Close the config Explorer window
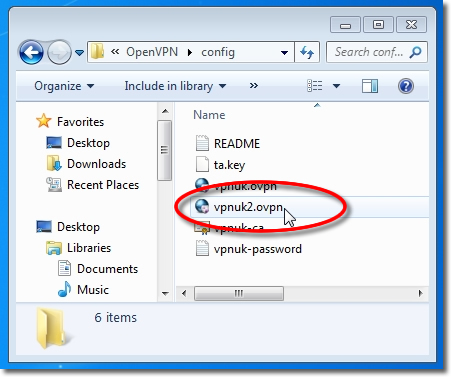This screenshot has height=377, width=451. tap(411, 25)
